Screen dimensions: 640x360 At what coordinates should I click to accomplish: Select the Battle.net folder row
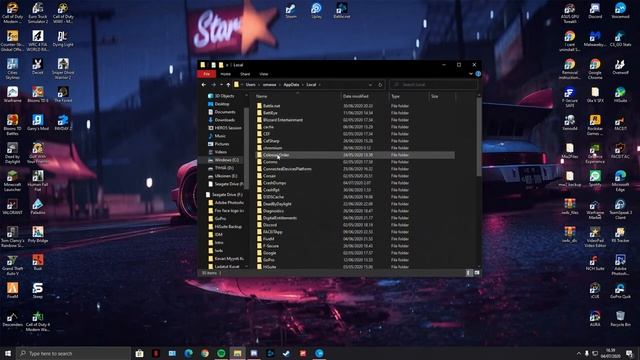click(x=355, y=106)
